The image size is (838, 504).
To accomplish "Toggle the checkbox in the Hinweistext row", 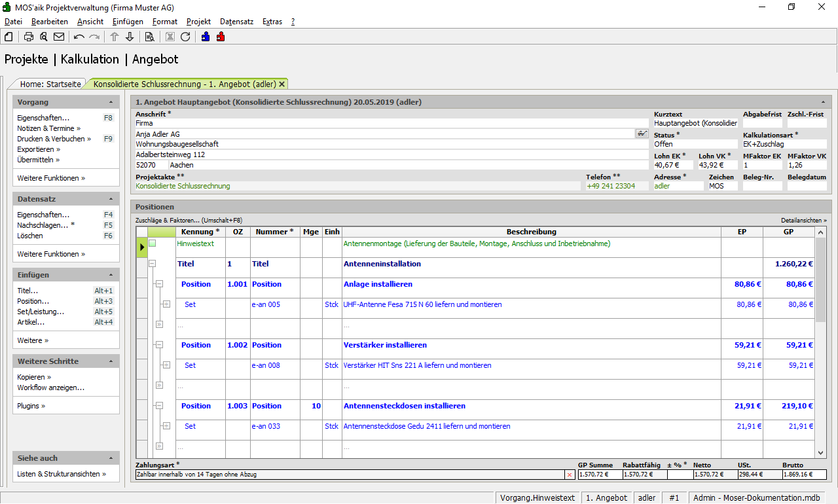I will point(153,243).
